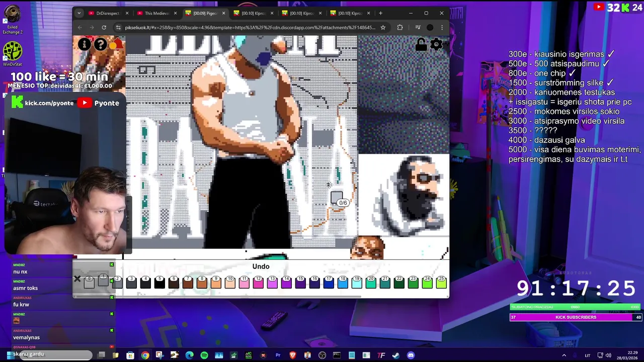The image size is (644, 362).
Task: Select grey color swatch number 2
Action: click(x=117, y=283)
